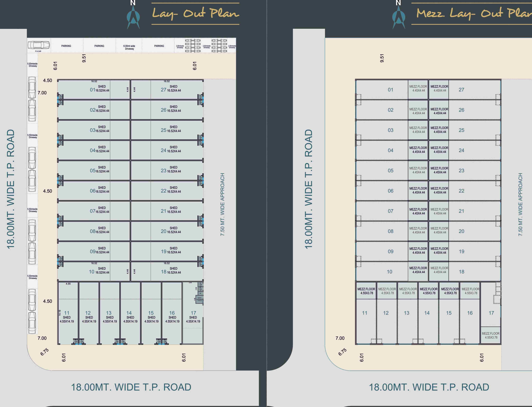532x407 pixels.
Task: Click unit number 18 in the Mezz. plan
Action: tap(461, 272)
